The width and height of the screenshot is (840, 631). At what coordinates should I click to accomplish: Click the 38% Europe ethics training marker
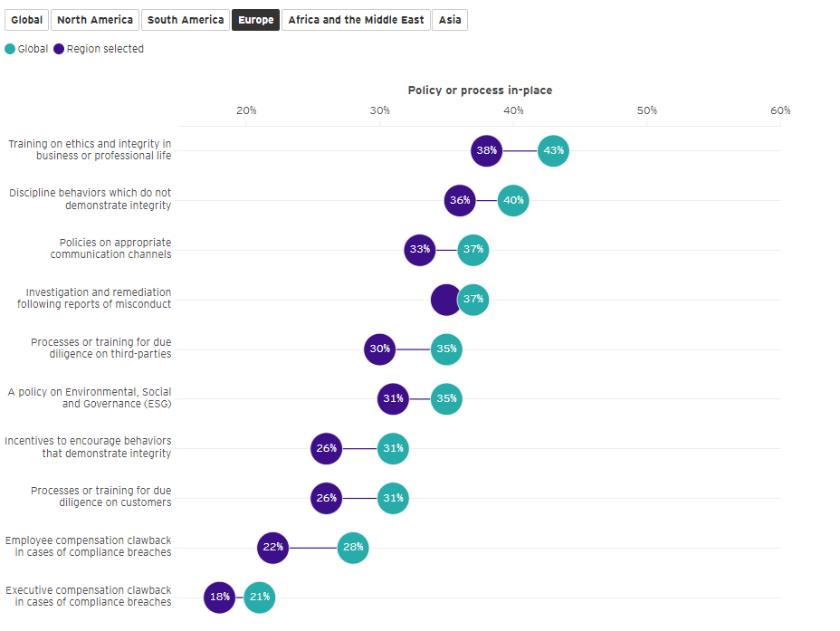pyautogui.click(x=487, y=150)
